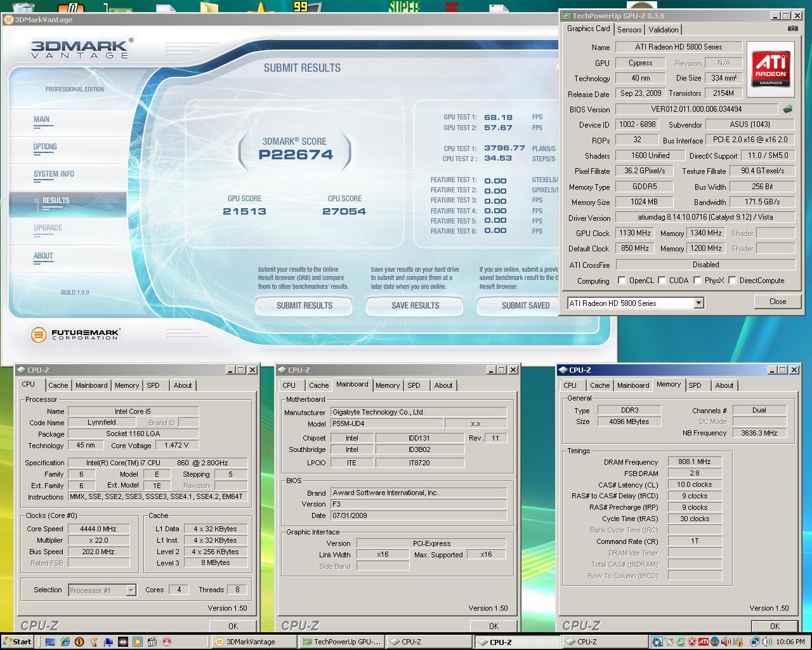
Task: Switch to the Sensors tab in GPU-Z
Action: (x=629, y=30)
